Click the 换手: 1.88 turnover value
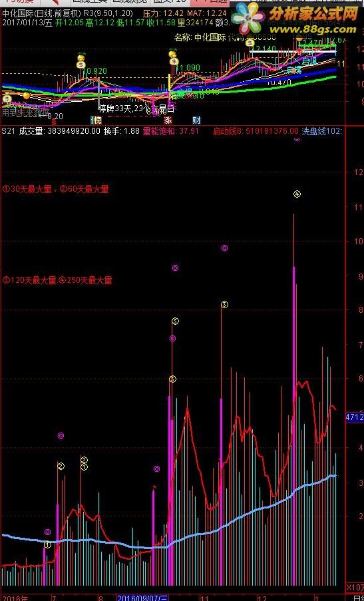 (x=122, y=131)
